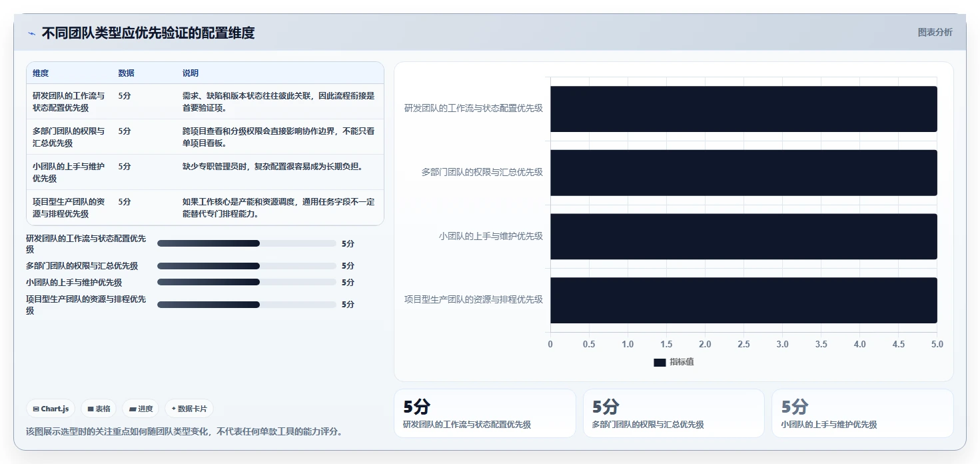Click the chart bar for 小团队的上手与维护优先级
Image resolution: width=980 pixels, height=464 pixels.
click(x=743, y=237)
